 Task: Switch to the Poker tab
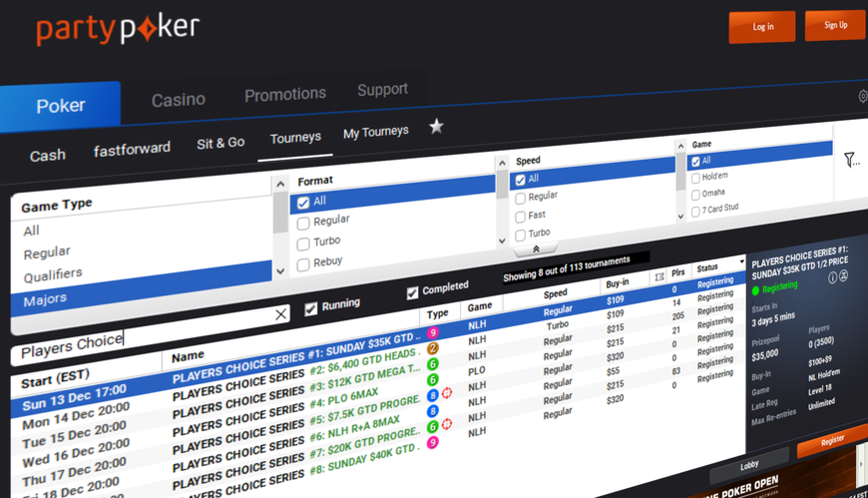coord(60,107)
